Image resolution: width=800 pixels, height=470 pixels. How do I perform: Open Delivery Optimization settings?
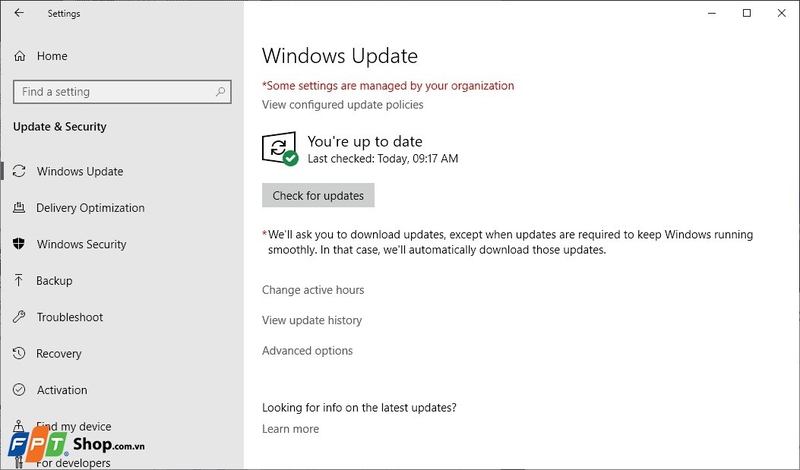[x=90, y=208]
